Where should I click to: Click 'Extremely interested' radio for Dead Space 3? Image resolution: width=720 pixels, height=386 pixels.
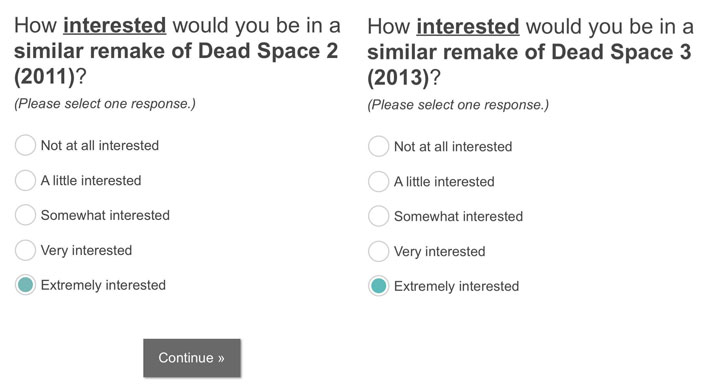tap(378, 286)
